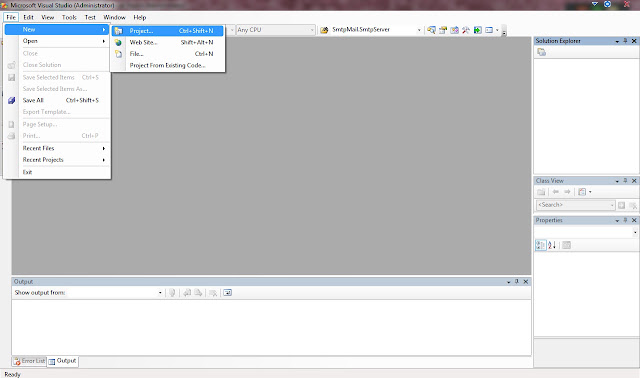Pin the Solution Explorer panel
640x378 pixels.
pyautogui.click(x=625, y=41)
